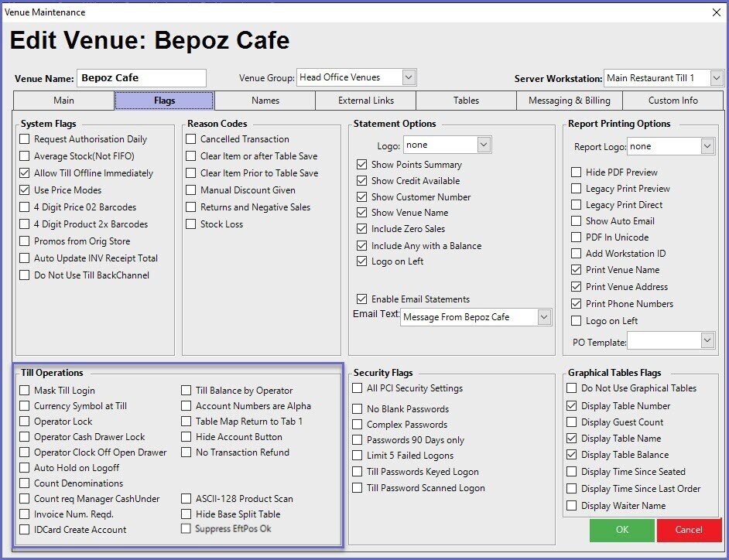The height and width of the screenshot is (560, 729).
Task: Toggle Display Guest Count checkbox
Action: tap(572, 422)
